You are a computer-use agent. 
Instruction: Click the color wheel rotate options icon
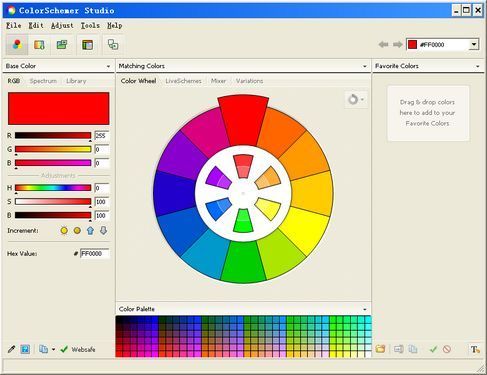click(x=356, y=99)
